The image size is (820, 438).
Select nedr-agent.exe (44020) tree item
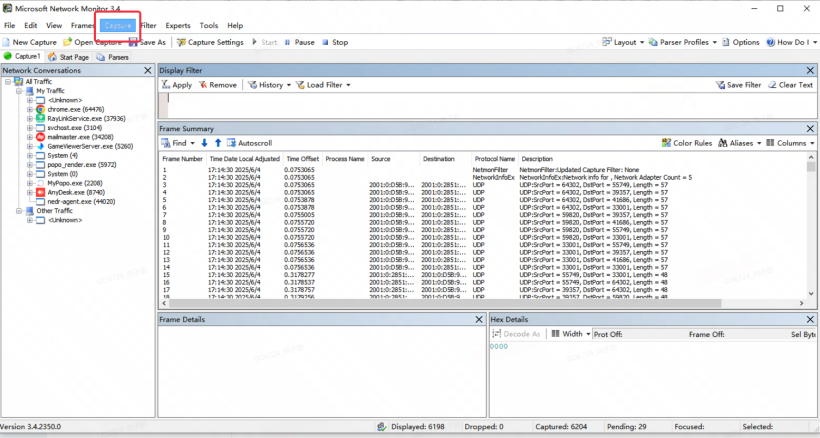point(81,201)
